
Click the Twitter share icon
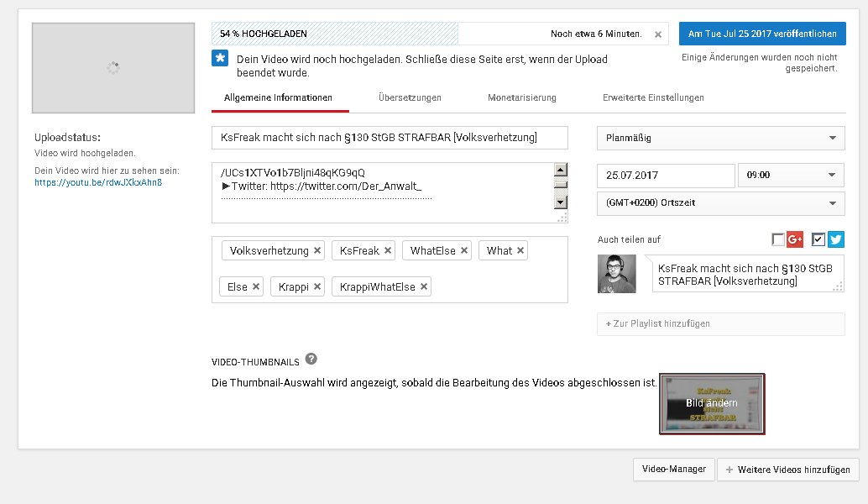836,239
